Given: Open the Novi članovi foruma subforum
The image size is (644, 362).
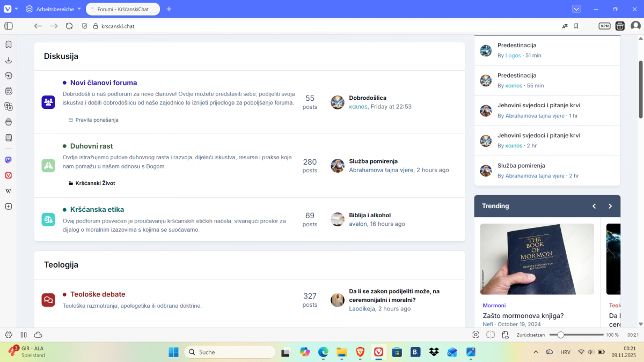Looking at the screenshot, I should coord(104,83).
